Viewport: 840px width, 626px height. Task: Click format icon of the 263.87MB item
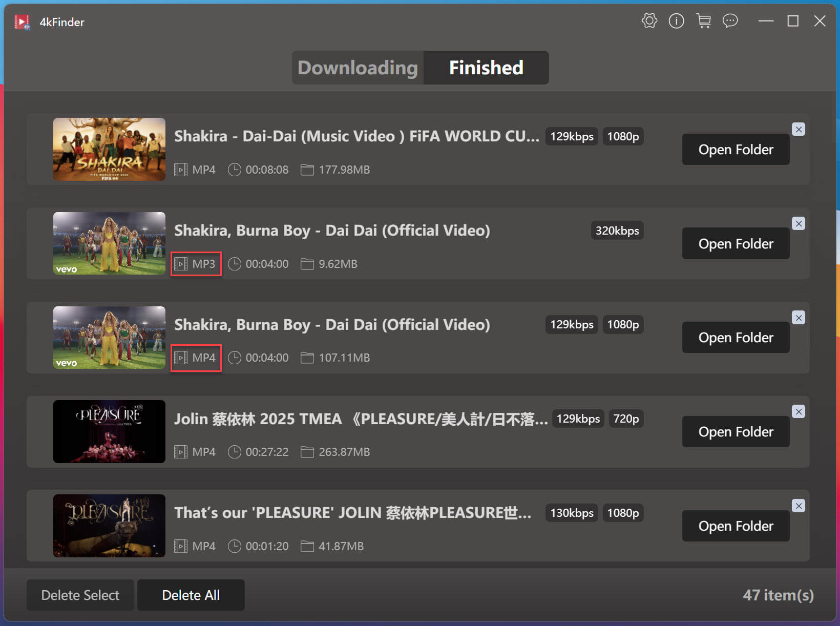pyautogui.click(x=180, y=452)
